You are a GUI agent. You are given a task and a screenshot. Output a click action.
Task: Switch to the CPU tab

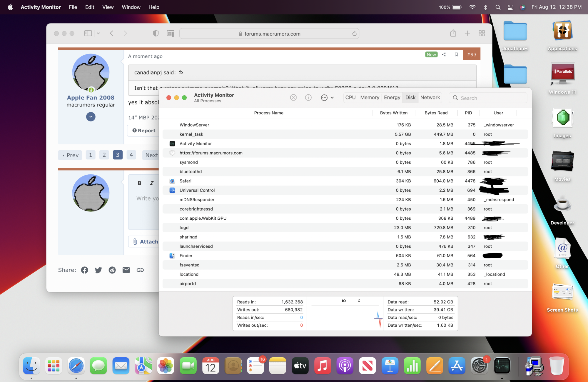pos(350,98)
